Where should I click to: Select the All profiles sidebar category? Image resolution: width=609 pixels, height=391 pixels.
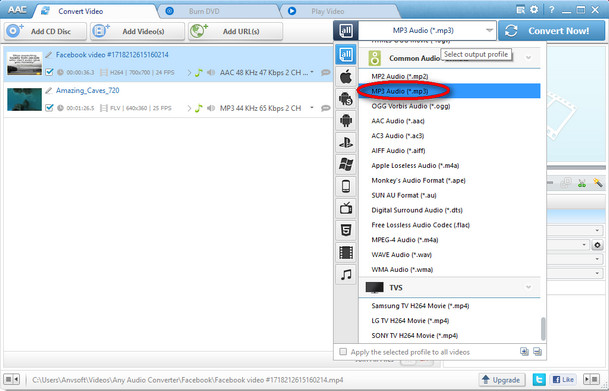[x=346, y=54]
